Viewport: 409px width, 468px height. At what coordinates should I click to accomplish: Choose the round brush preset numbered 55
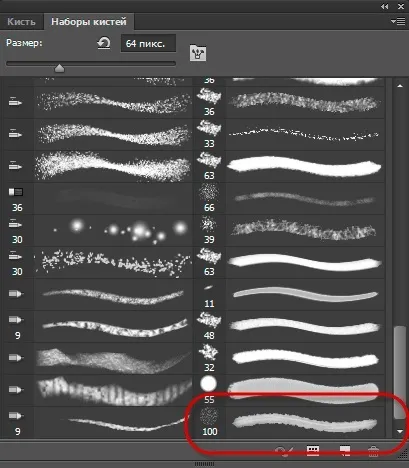[x=289, y=391]
